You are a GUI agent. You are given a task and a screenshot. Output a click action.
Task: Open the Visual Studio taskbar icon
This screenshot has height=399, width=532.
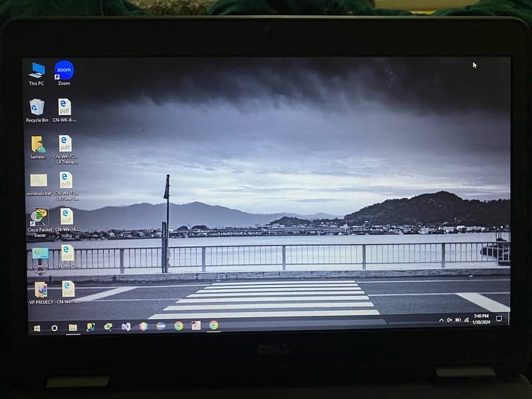tap(126, 327)
